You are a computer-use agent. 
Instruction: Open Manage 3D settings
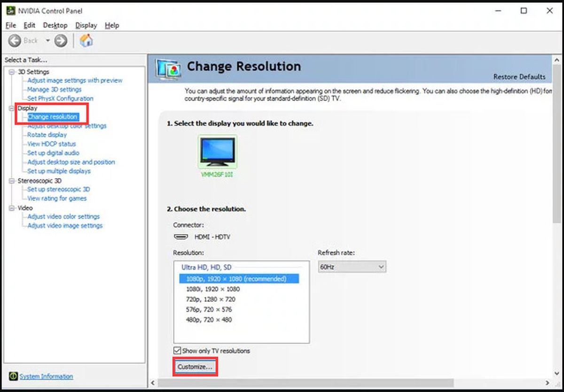point(54,89)
